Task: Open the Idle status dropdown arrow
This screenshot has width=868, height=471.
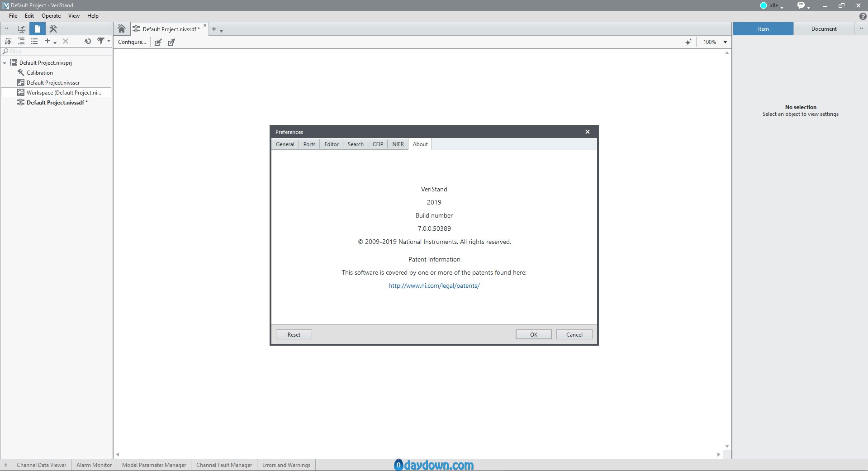Action: (782, 7)
